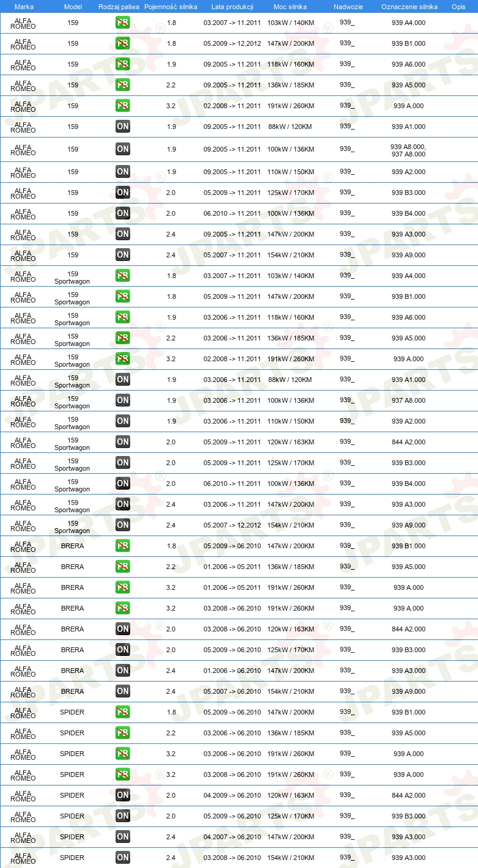Click diesel icon in Sportwagon 939 A1.000 row
The width and height of the screenshot is (478, 868).
tap(123, 380)
